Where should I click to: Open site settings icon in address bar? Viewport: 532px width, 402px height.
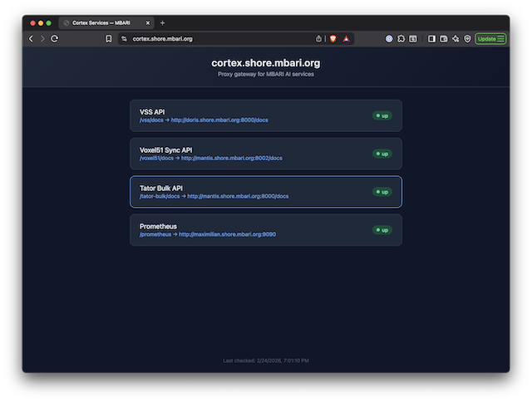[124, 39]
